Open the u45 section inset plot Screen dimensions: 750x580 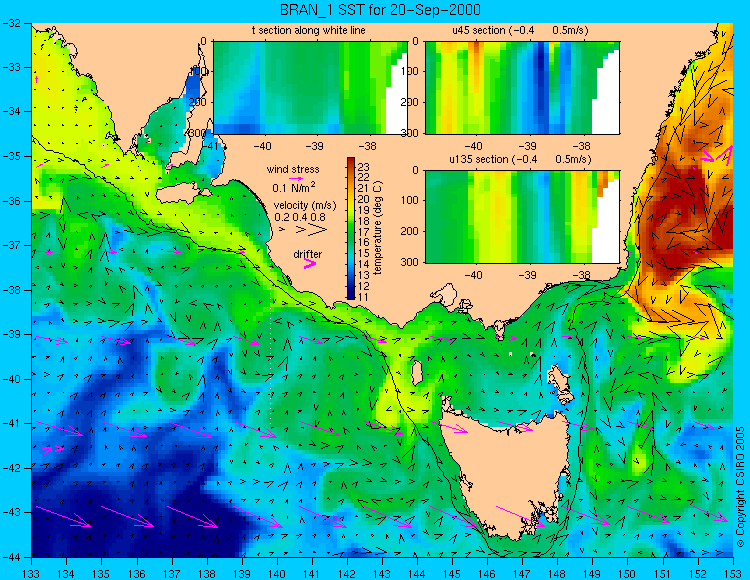coord(522,88)
